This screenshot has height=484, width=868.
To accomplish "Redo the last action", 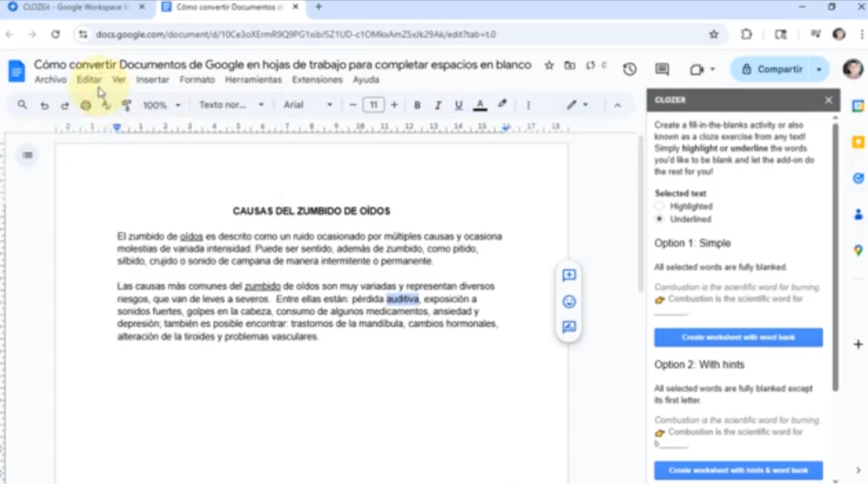I will 64,106.
